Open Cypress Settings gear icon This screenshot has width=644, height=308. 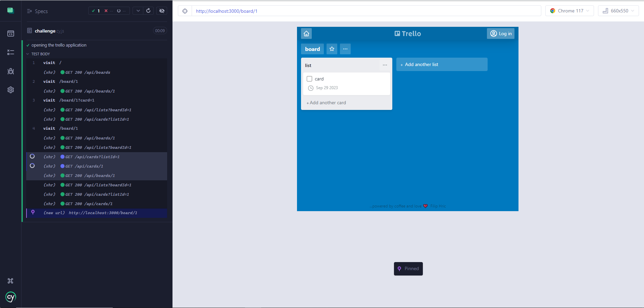[x=11, y=90]
